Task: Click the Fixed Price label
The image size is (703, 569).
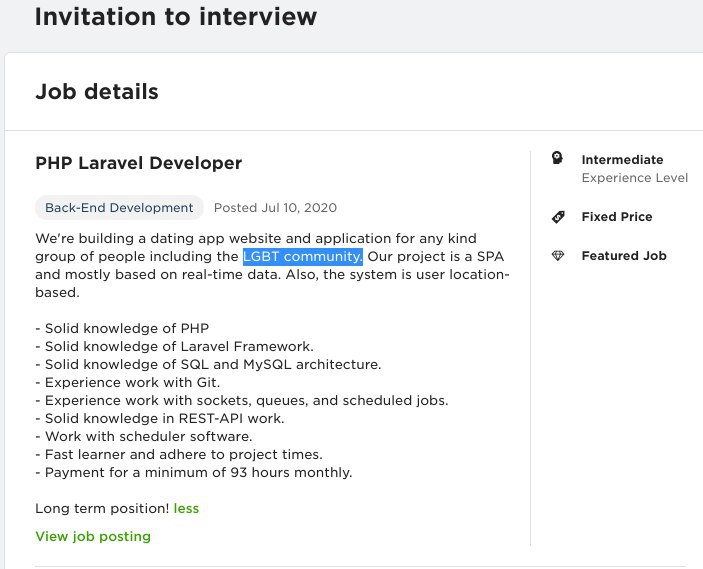Action: point(617,217)
